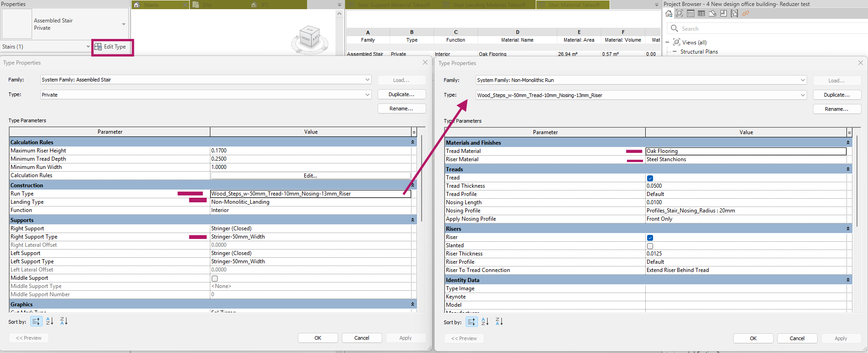Uncheck the Riser checkbox
The height and width of the screenshot is (353, 868).
click(650, 238)
